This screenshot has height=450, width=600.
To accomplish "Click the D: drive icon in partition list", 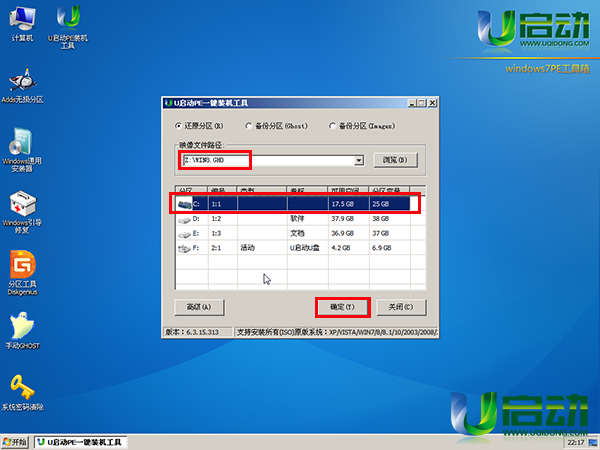I will [x=184, y=219].
